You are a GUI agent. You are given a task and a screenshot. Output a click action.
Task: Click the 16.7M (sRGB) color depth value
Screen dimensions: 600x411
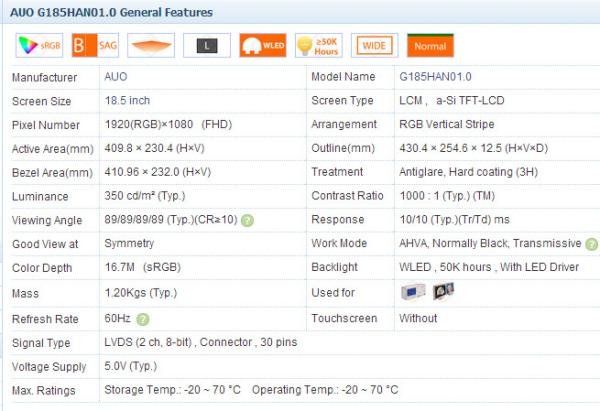pos(142,267)
